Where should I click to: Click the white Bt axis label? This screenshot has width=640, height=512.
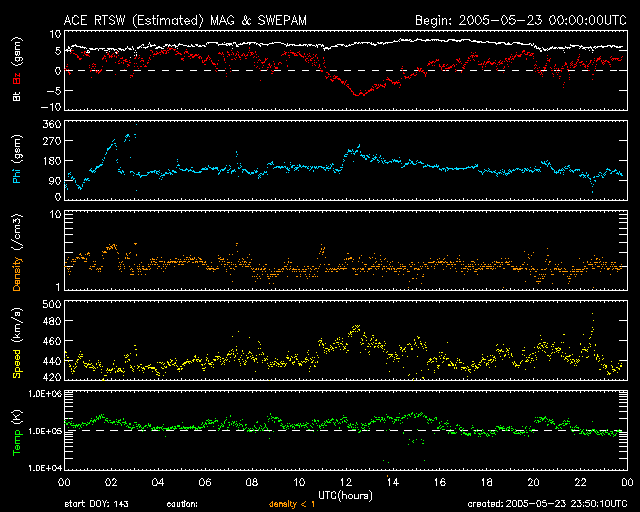[17, 95]
